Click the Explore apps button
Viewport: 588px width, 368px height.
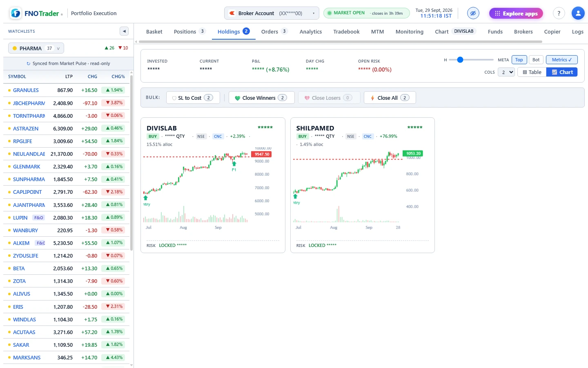pos(516,13)
